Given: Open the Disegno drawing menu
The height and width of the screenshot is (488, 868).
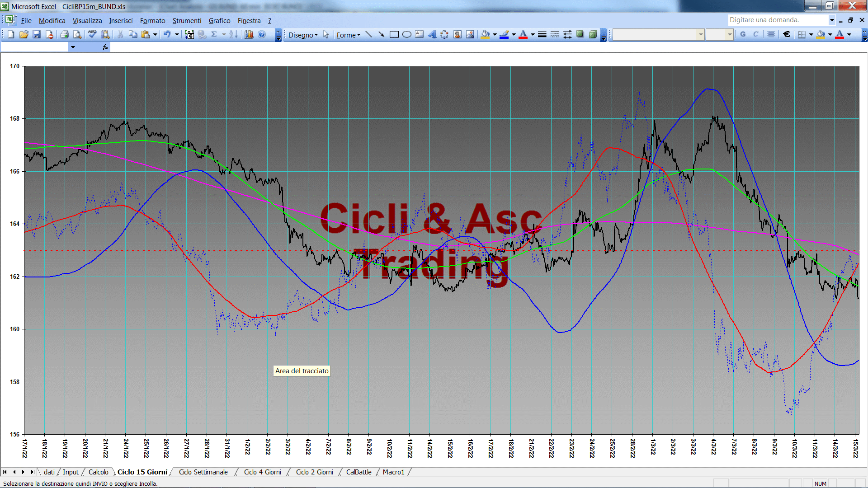Looking at the screenshot, I should pyautogui.click(x=303, y=35).
